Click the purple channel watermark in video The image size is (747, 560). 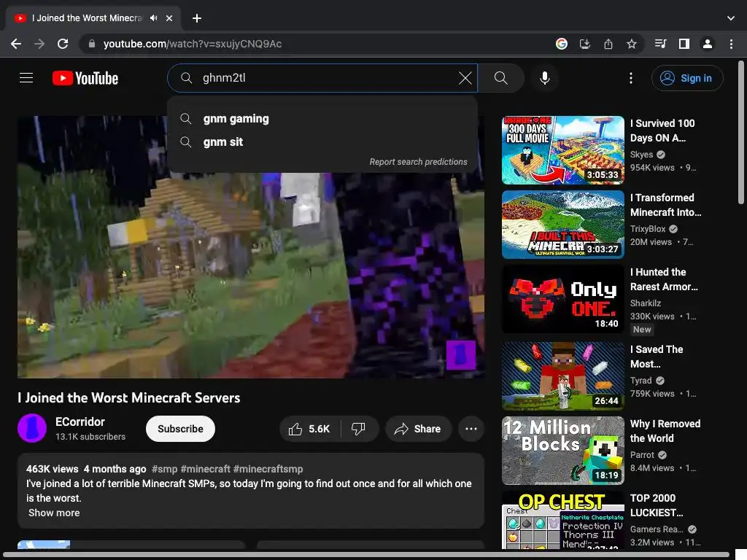[x=461, y=355]
